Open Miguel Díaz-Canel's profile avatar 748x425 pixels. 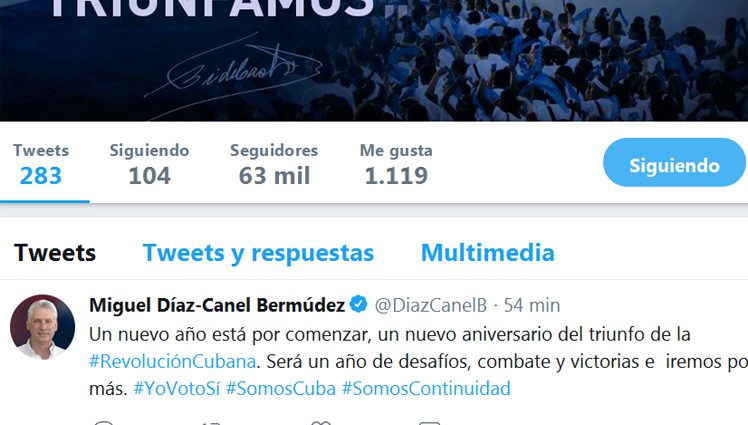point(42,327)
